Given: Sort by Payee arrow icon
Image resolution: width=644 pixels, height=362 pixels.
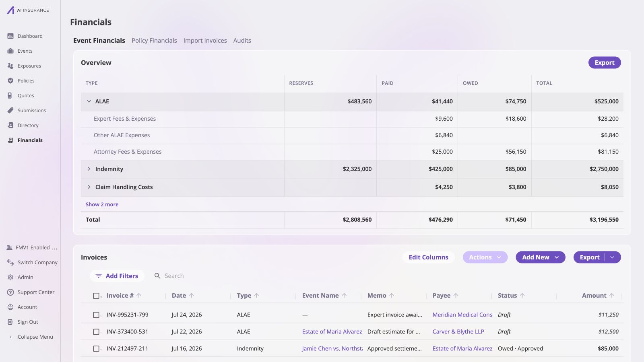Looking at the screenshot, I should pos(456,296).
